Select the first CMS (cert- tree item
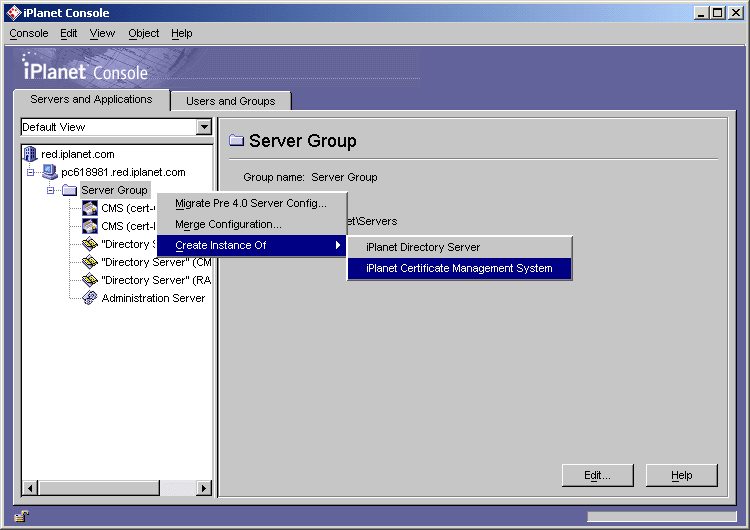Image resolution: width=750 pixels, height=530 pixels. (x=128, y=208)
